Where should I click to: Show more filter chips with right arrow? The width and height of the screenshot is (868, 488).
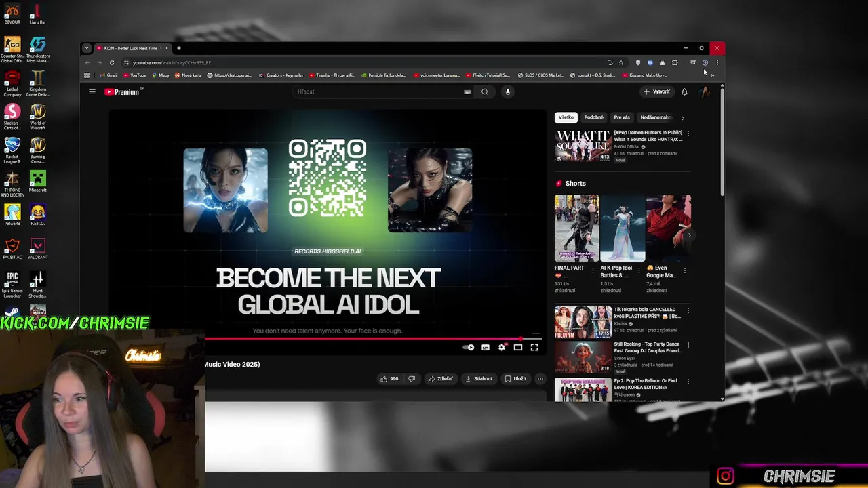682,117
